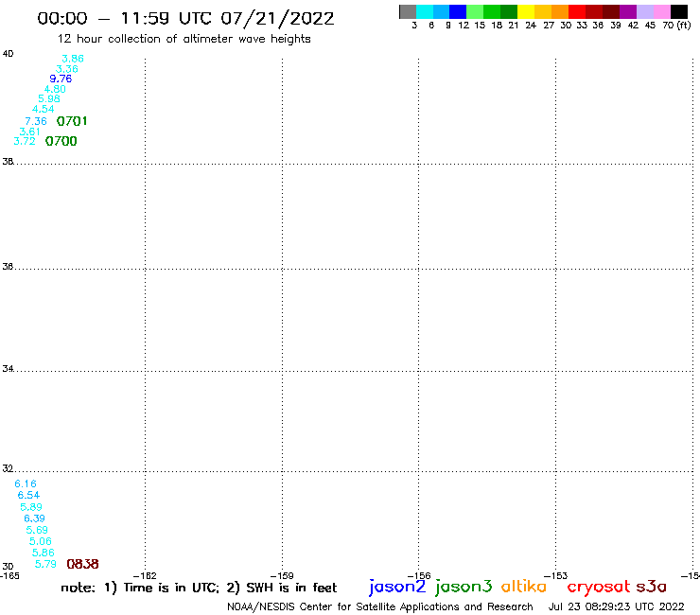Click the 6.39 wave height reading

[34, 518]
